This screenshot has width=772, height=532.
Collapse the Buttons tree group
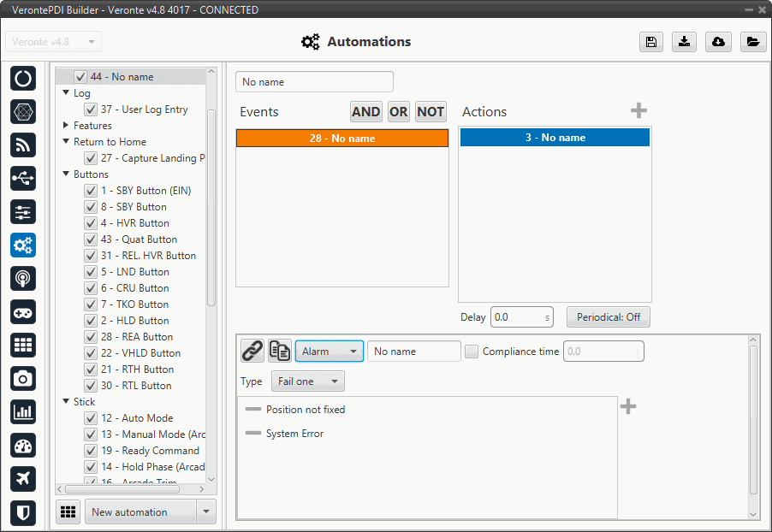click(x=66, y=174)
